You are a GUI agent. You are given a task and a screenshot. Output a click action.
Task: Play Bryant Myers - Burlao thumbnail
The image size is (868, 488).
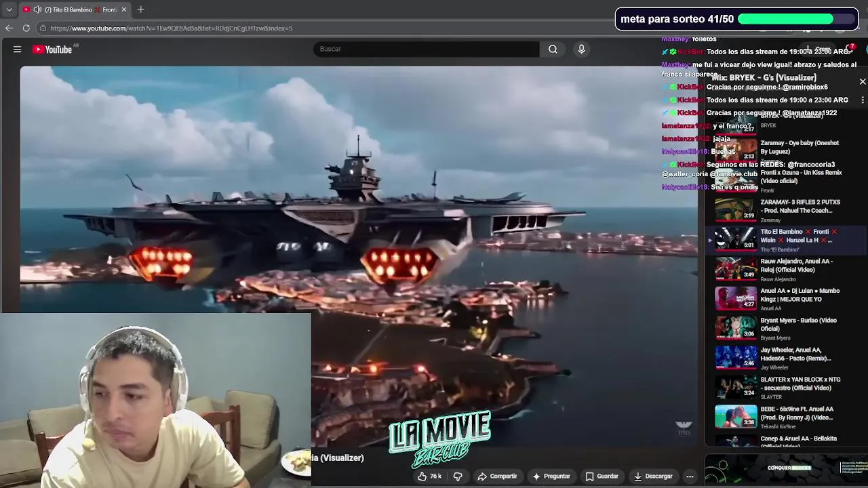click(736, 327)
